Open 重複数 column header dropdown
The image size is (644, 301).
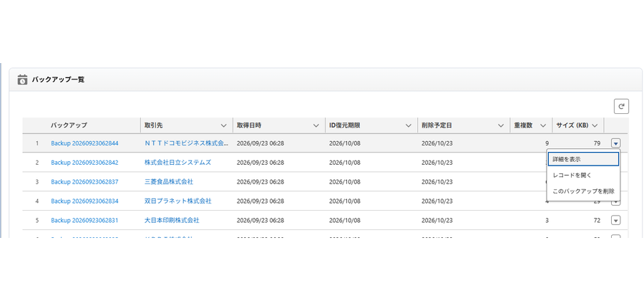(x=543, y=125)
